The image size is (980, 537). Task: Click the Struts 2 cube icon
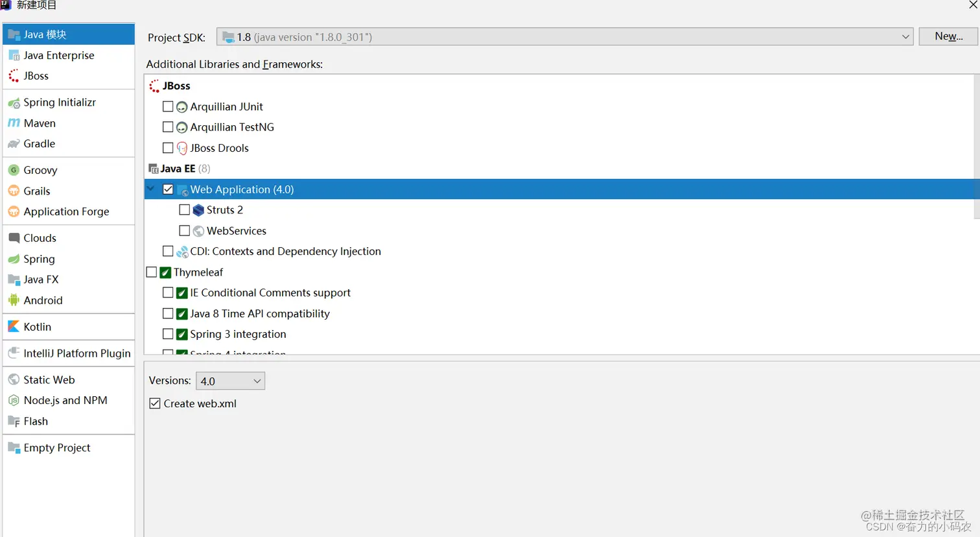tap(198, 210)
